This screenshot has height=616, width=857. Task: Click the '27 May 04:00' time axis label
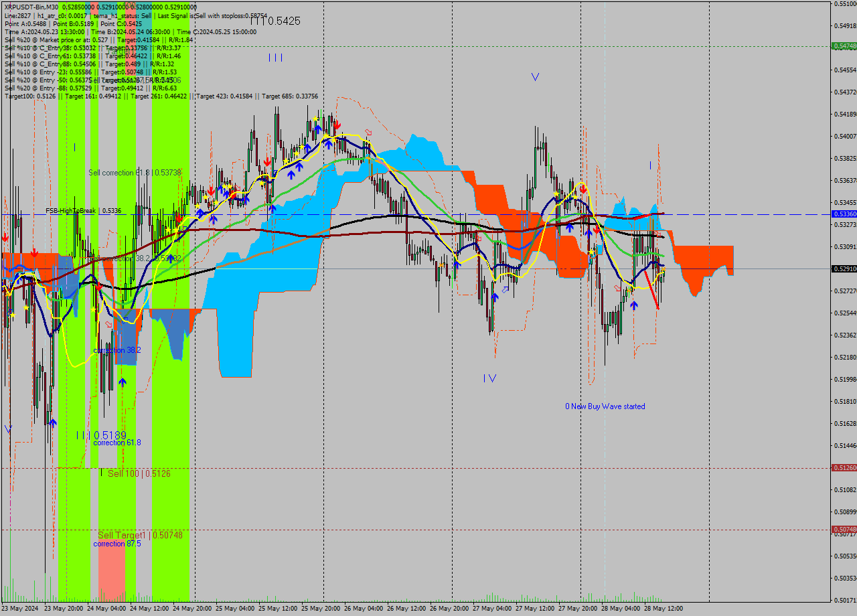(492, 609)
